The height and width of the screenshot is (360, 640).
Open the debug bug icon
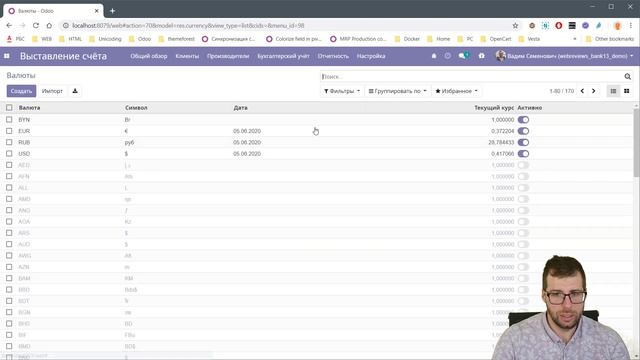pos(482,56)
